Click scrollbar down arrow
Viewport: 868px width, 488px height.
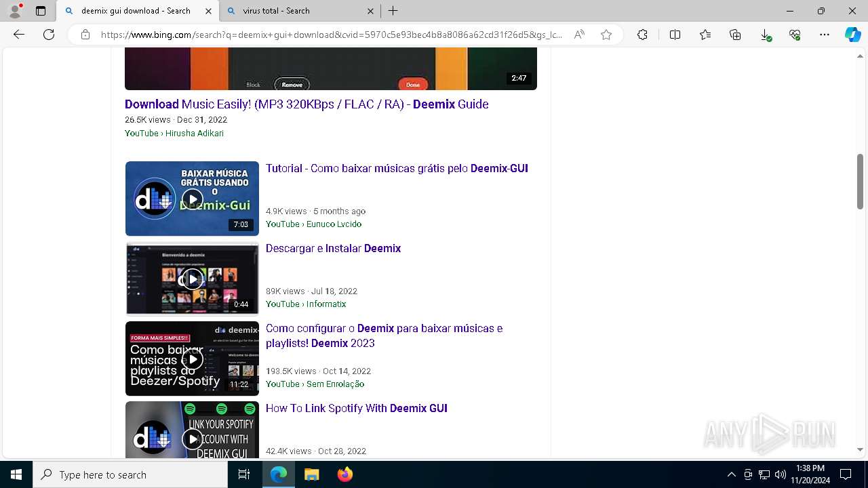[860, 449]
